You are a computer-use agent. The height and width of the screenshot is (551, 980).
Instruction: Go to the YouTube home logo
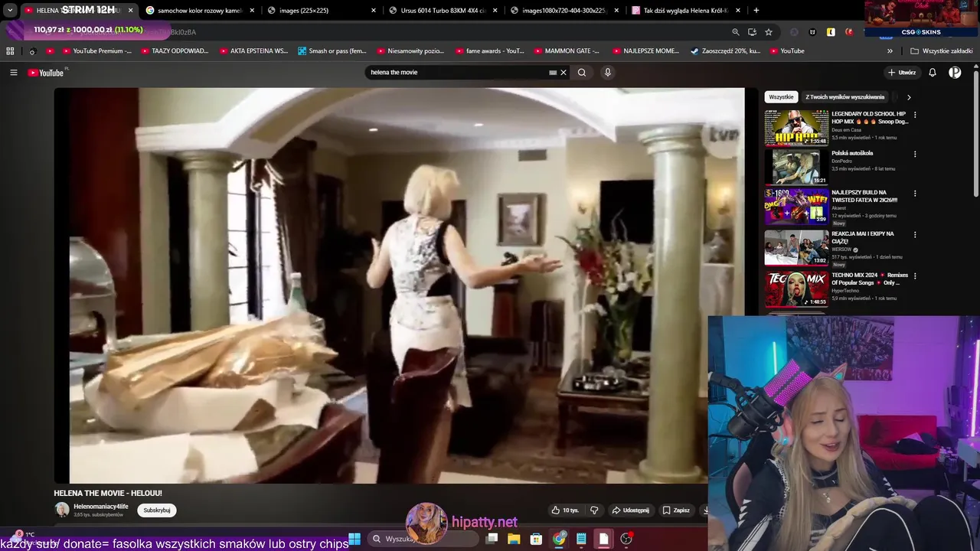tap(46, 73)
